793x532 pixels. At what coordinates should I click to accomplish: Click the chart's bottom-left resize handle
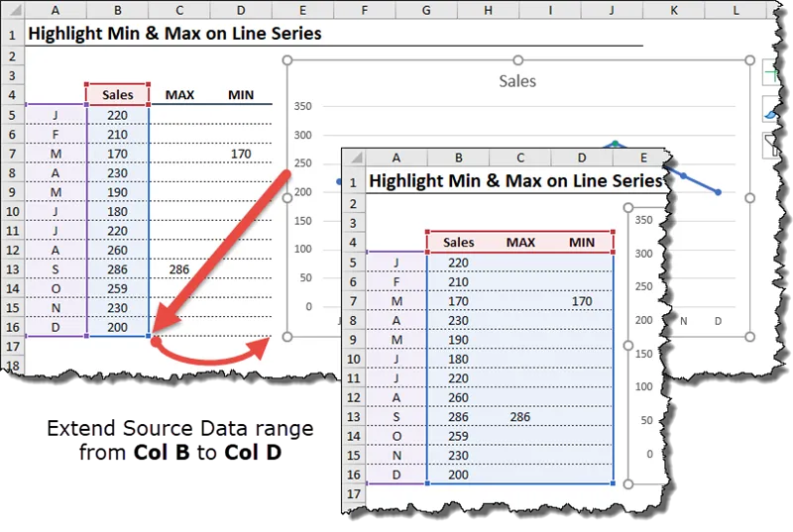pos(287,337)
